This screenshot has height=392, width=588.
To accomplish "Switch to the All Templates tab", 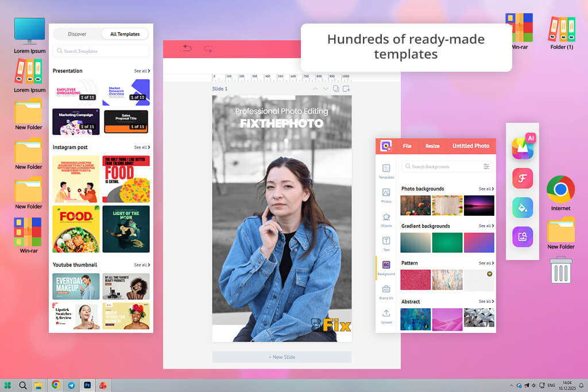I will point(125,34).
